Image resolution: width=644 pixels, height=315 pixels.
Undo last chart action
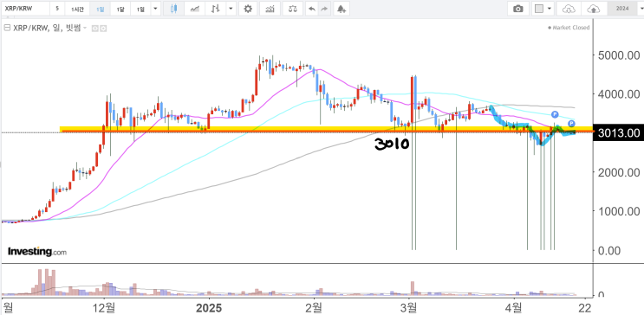coord(312,9)
